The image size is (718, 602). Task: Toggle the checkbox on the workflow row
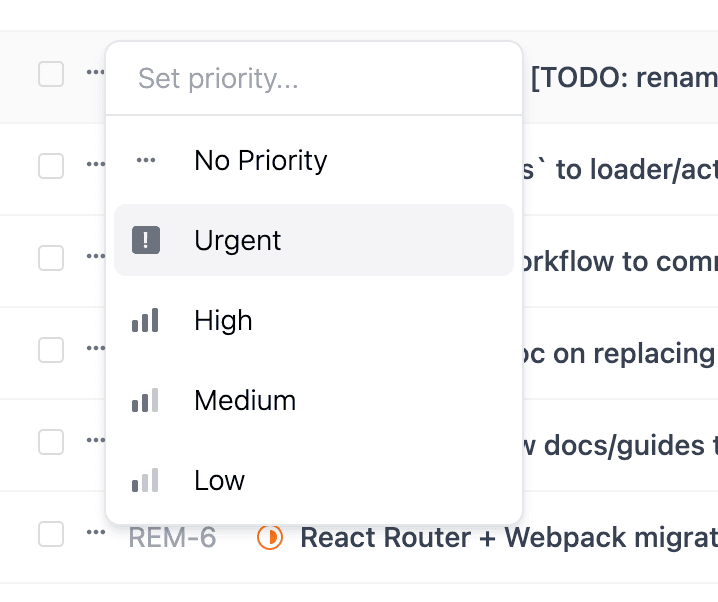click(51, 258)
